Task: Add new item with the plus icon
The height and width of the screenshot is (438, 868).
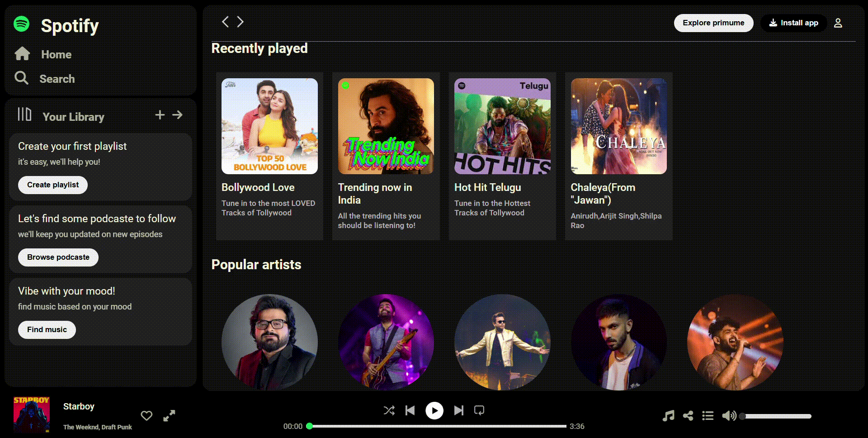Action: click(160, 115)
